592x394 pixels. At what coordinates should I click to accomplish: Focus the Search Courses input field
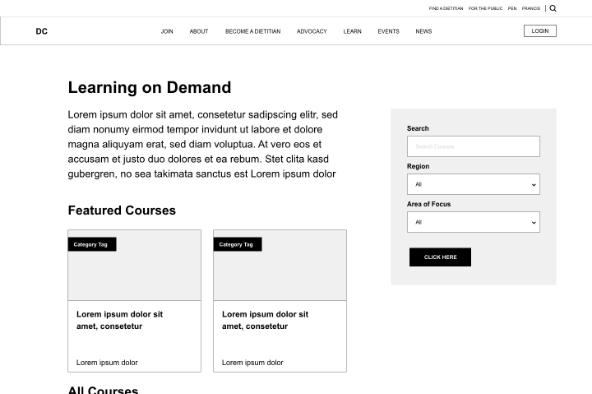point(473,146)
